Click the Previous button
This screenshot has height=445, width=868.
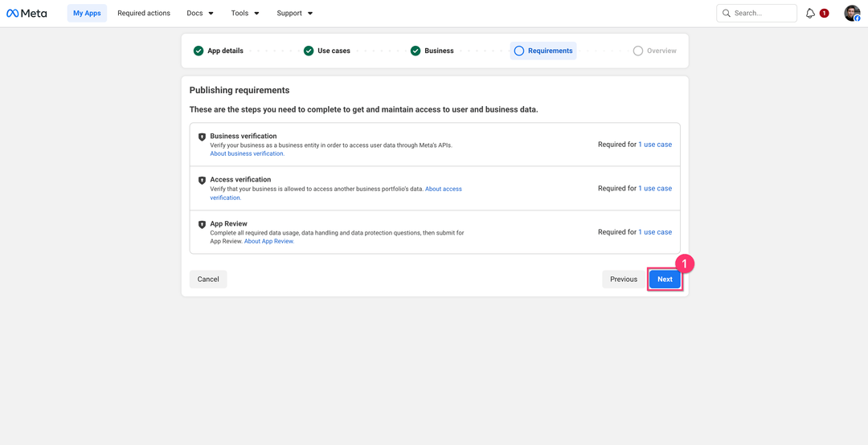pyautogui.click(x=624, y=280)
